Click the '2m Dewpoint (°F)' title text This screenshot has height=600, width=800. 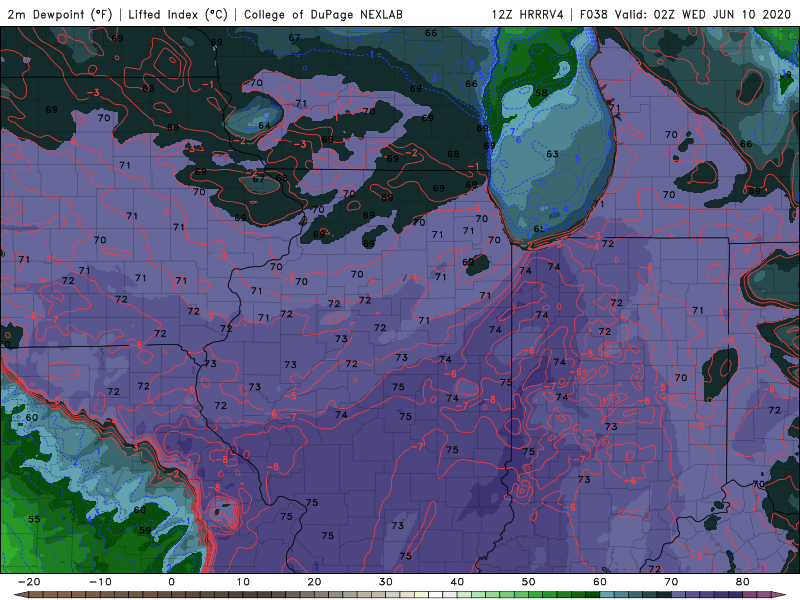click(60, 14)
